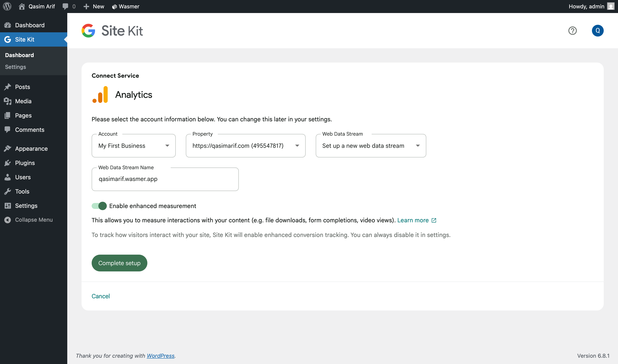Click the Connect Service heading text
The height and width of the screenshot is (364, 618).
point(115,76)
